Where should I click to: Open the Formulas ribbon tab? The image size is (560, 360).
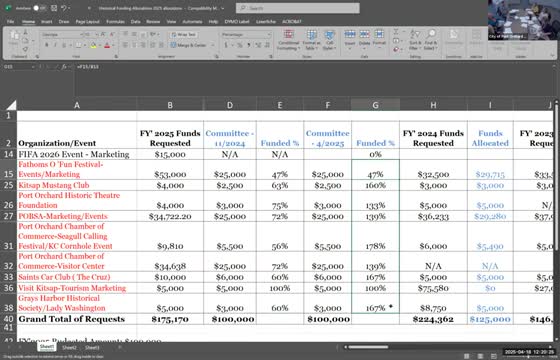pyautogui.click(x=115, y=22)
